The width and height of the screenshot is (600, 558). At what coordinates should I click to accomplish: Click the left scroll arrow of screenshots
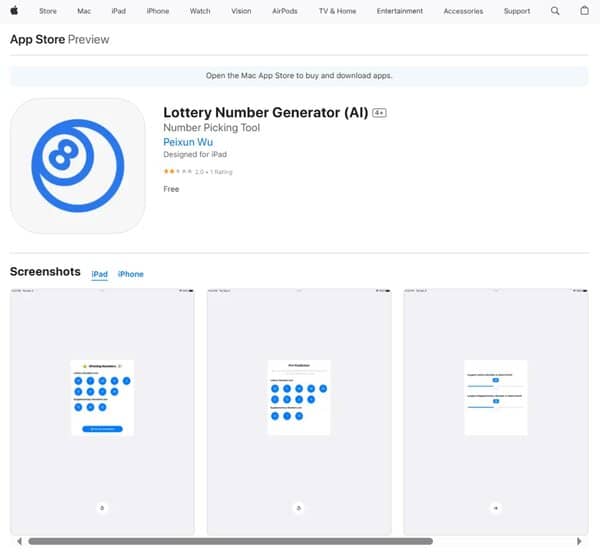[x=19, y=541]
